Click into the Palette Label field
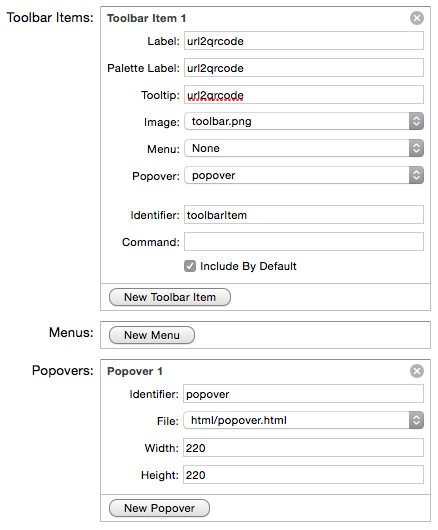438x530 pixels. [304, 68]
